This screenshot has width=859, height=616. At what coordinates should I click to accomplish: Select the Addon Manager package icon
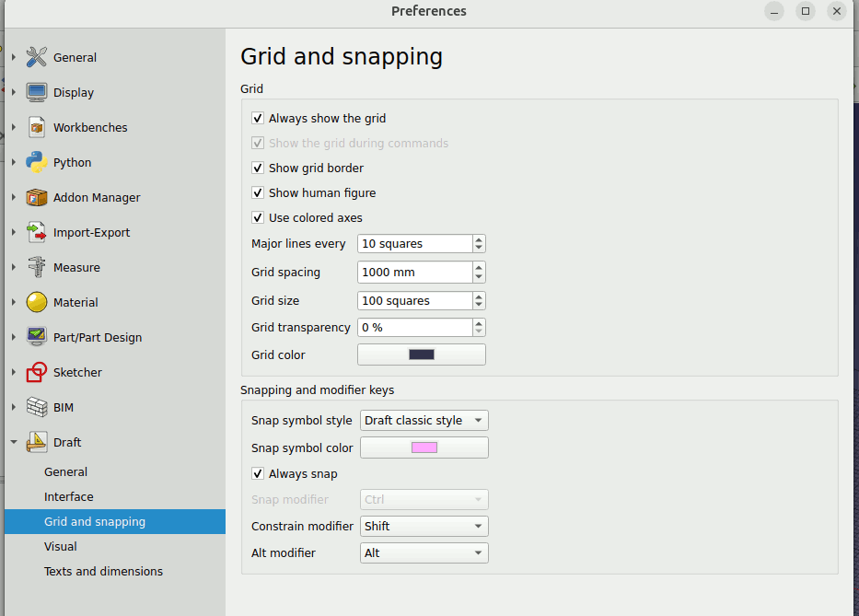pos(37,197)
